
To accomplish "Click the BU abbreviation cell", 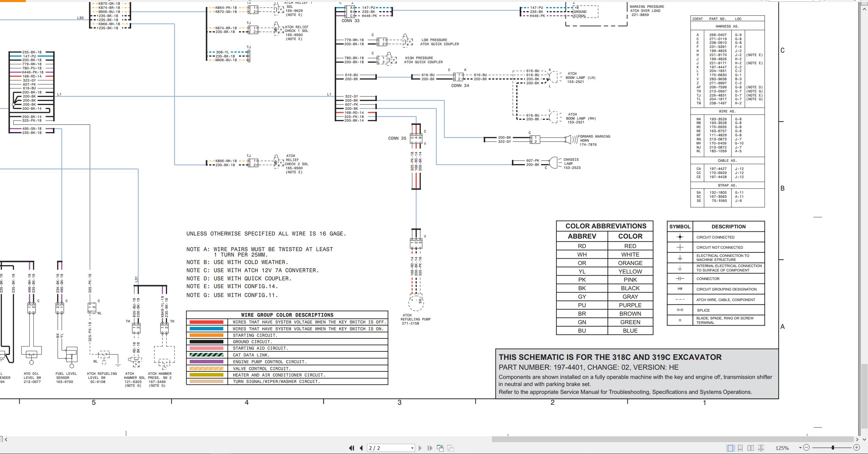I will click(x=582, y=331).
